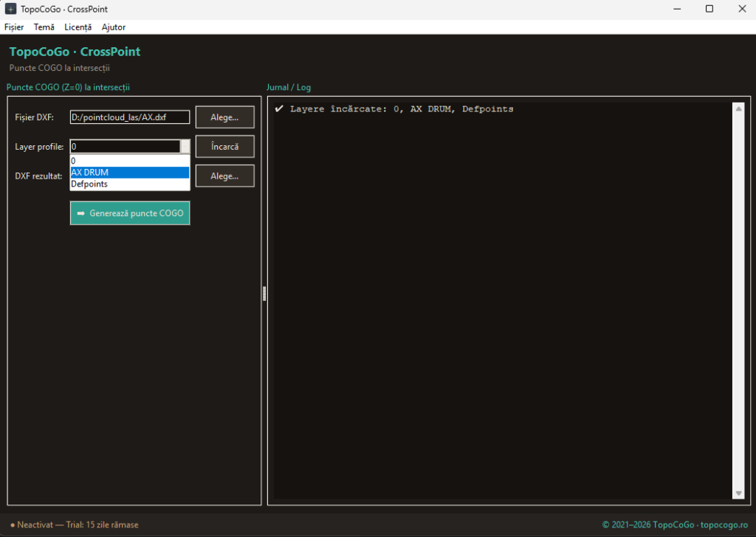Maximize the TopoCoGo window
The height and width of the screenshot is (537, 756).
[709, 9]
